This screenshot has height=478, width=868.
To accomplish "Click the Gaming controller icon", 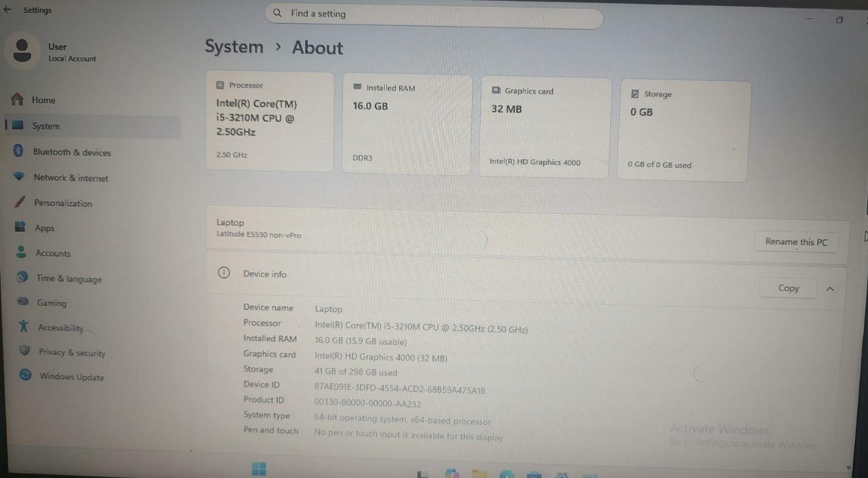I will coord(23,302).
